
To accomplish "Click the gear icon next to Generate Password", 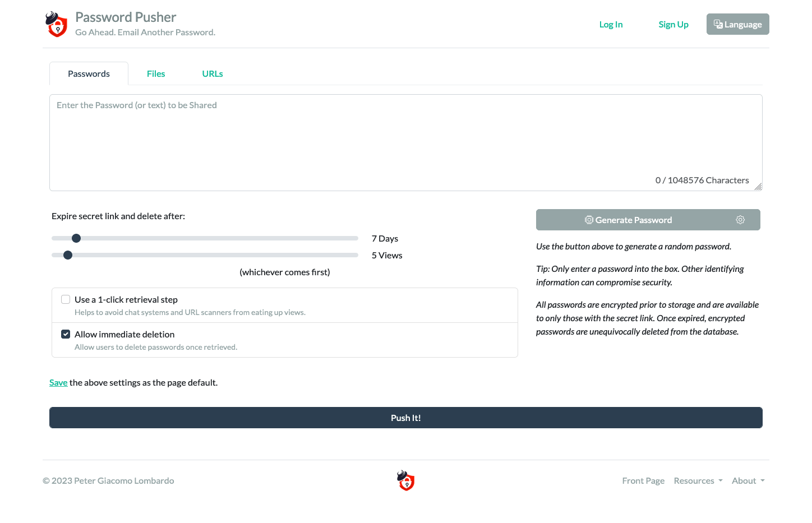I will [x=740, y=220].
